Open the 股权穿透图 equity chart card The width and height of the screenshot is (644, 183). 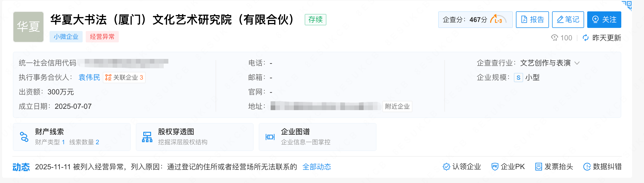pyautogui.click(x=194, y=137)
